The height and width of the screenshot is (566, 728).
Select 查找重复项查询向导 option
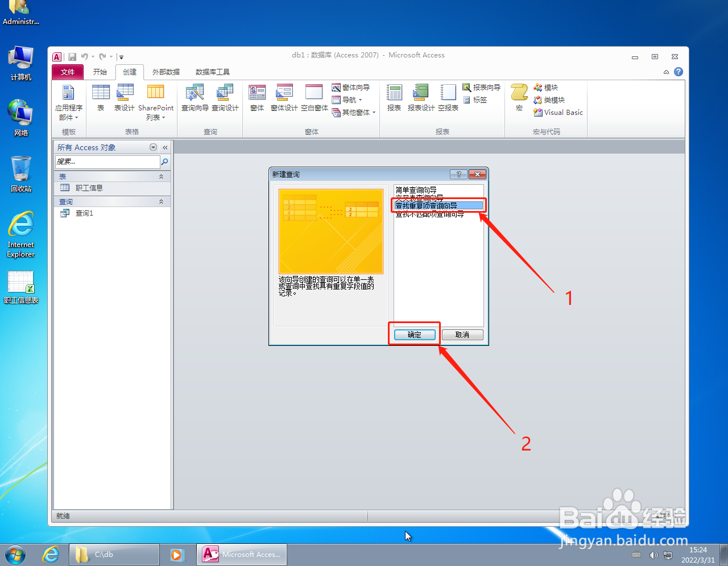(438, 205)
